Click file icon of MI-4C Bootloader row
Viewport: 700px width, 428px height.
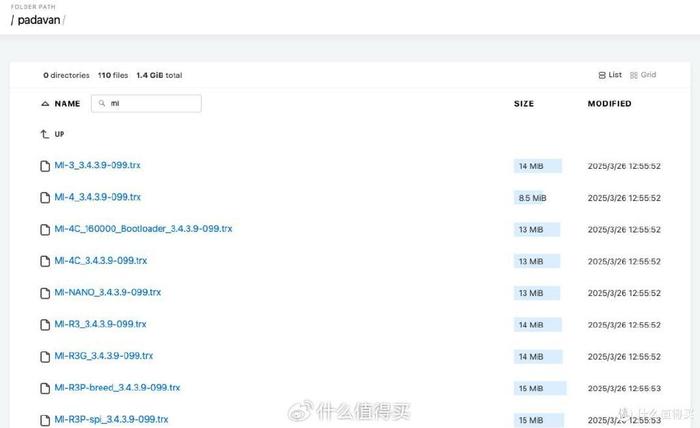(45, 229)
